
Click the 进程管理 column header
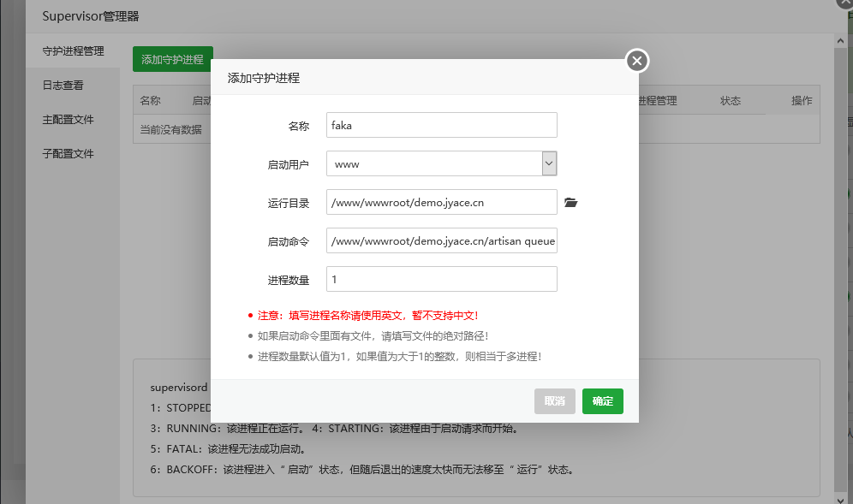(x=658, y=101)
